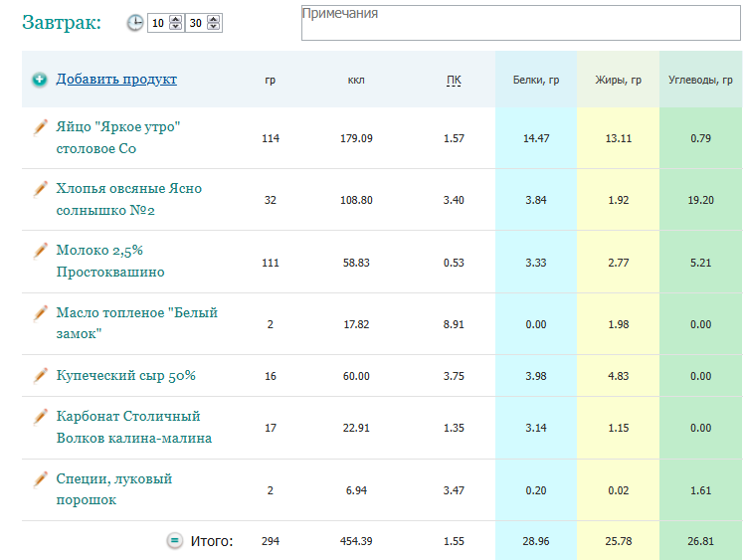Select the ПК value 8.91
743x560 pixels.
(x=454, y=324)
